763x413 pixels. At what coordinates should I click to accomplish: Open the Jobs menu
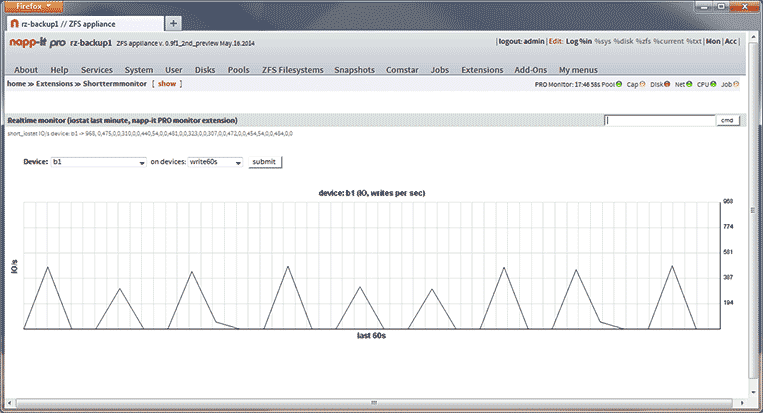click(x=440, y=70)
